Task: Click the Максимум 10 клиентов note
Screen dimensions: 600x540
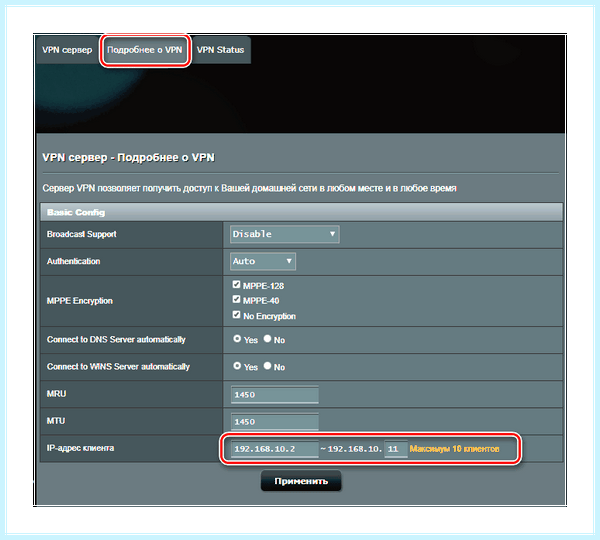Action: tap(454, 449)
